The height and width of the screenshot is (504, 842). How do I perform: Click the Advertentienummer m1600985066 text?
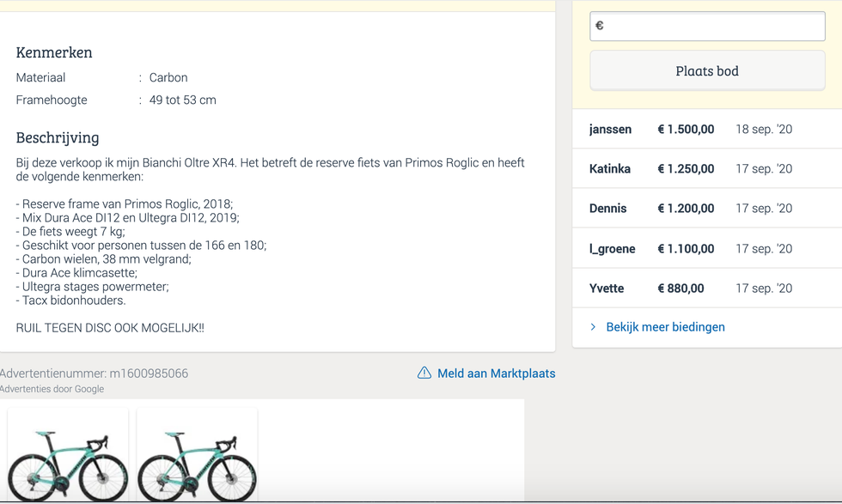(x=94, y=373)
